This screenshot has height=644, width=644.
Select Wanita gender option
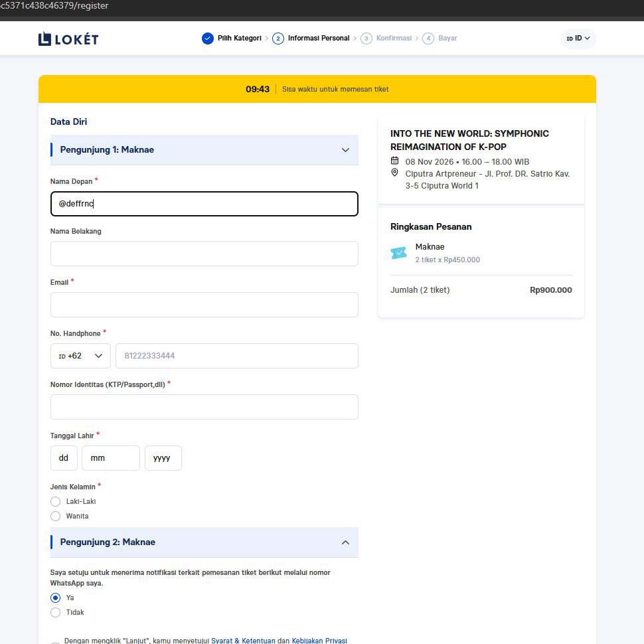(x=56, y=517)
